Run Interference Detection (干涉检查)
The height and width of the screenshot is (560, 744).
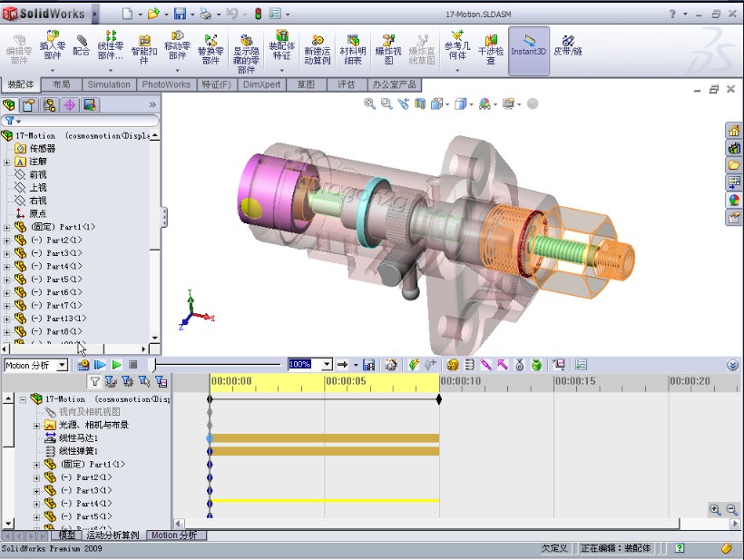(x=491, y=50)
